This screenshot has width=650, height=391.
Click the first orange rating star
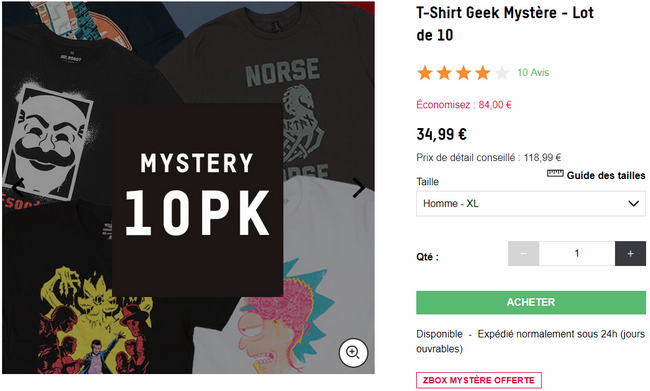(x=425, y=73)
